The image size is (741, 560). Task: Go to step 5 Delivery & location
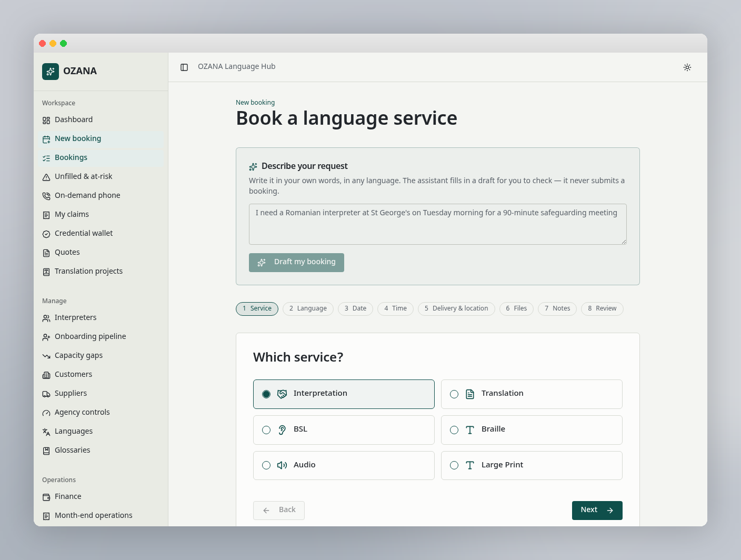click(x=456, y=309)
